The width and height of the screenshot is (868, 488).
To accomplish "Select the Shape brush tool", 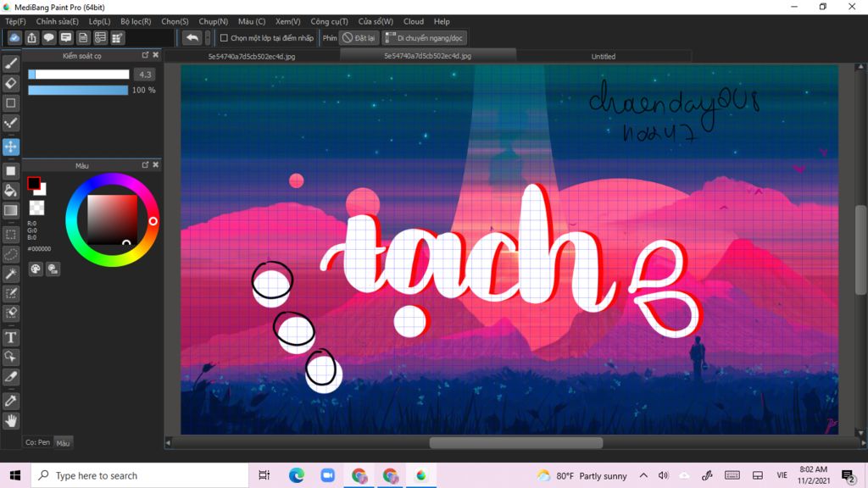I will [10, 103].
